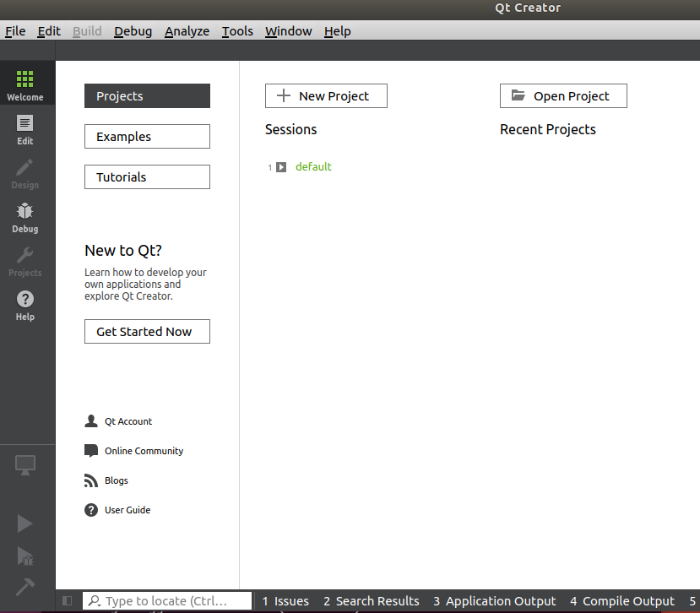
Task: Click the plus icon on New Project
Action: coord(284,95)
